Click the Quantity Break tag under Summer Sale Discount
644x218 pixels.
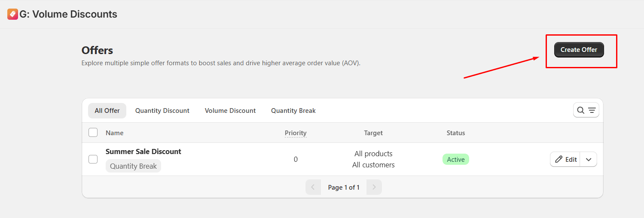pos(133,166)
